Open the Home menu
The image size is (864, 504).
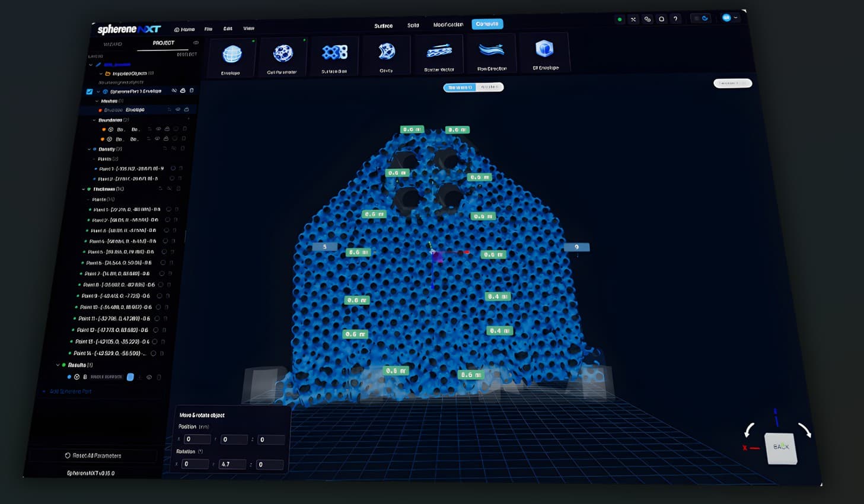pyautogui.click(x=184, y=29)
